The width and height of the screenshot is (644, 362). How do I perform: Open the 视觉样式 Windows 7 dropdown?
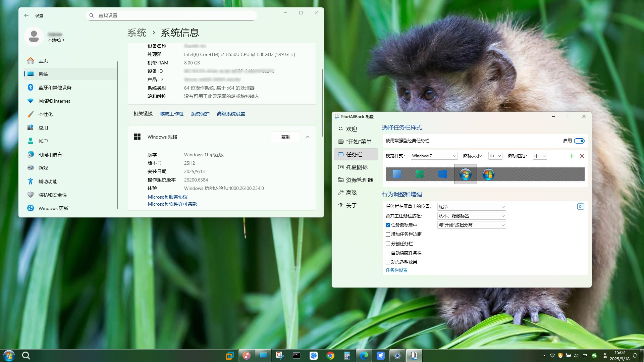tap(434, 156)
